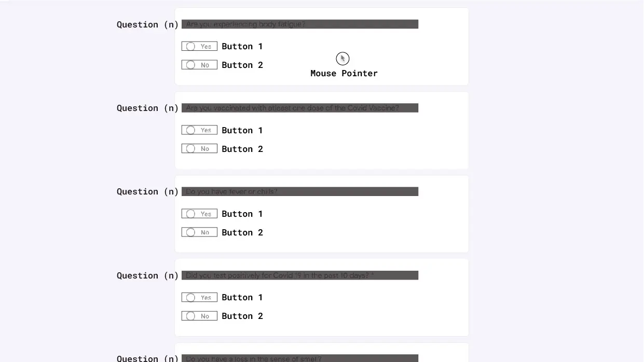Pick No for tested positively for Covid 19

199,316
